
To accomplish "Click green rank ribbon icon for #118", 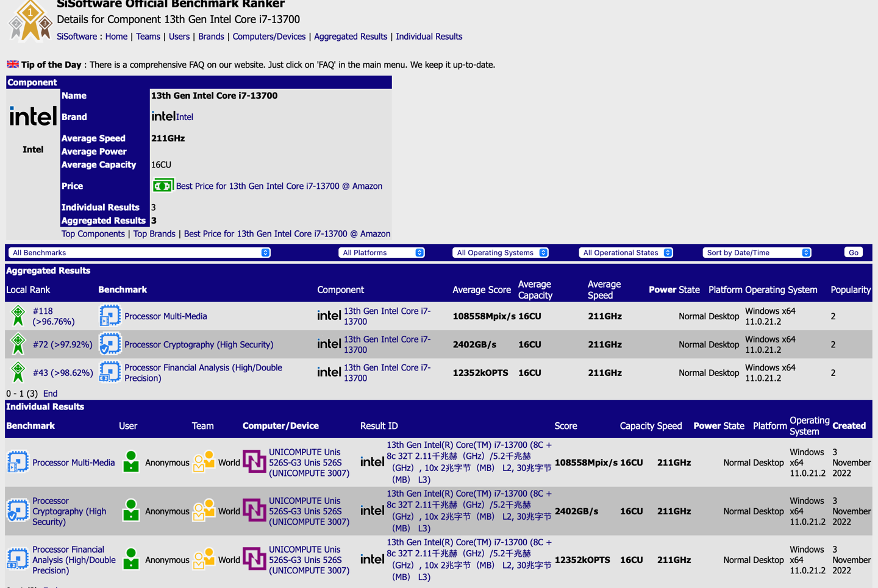I will tap(18, 316).
